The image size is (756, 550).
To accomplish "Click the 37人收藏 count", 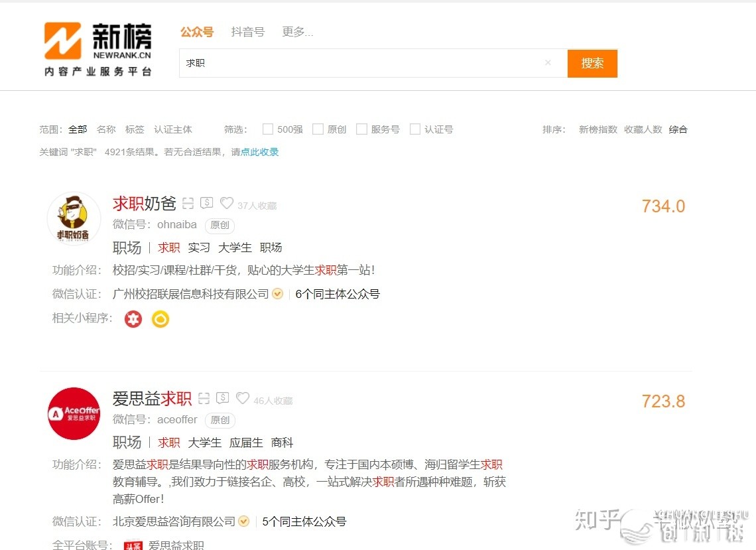I will pos(257,206).
